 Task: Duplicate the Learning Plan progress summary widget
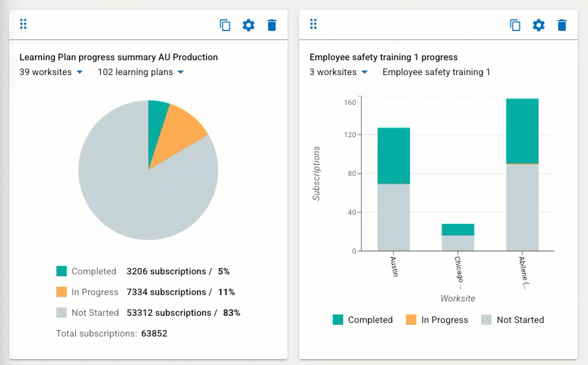click(225, 25)
